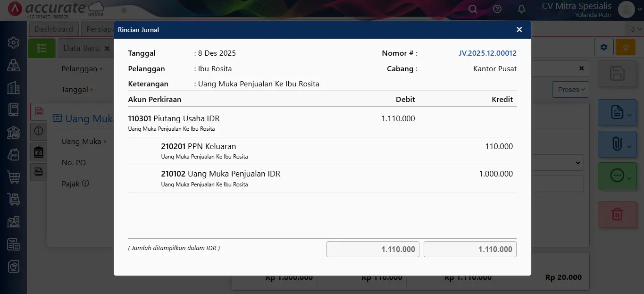
Task: Open the user profile avatar
Action: pyautogui.click(x=626, y=9)
